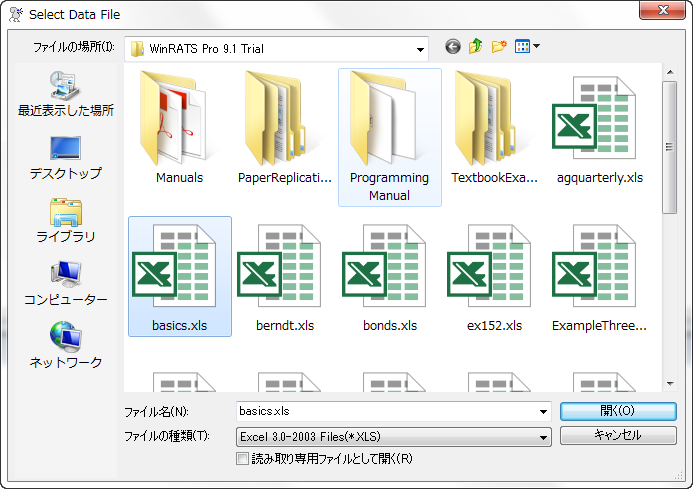Open the file type Excel filter dropdown
Image resolution: width=693 pixels, height=489 pixels.
543,437
